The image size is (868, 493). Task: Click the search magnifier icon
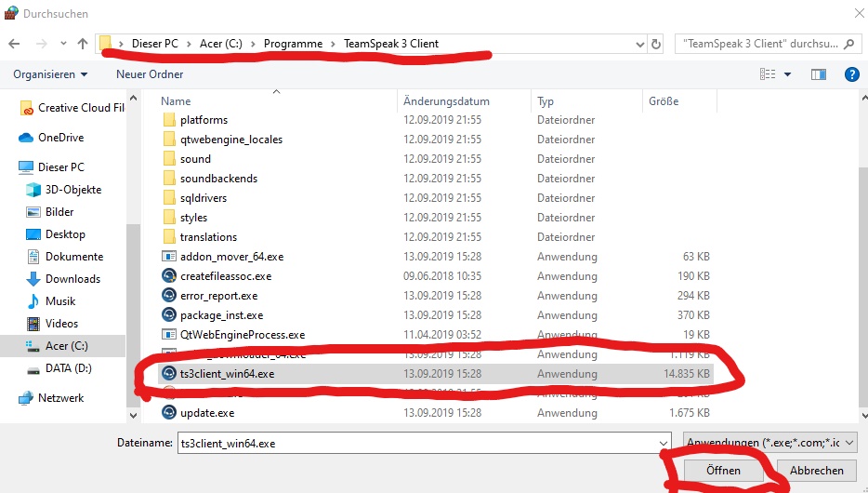pyautogui.click(x=849, y=44)
